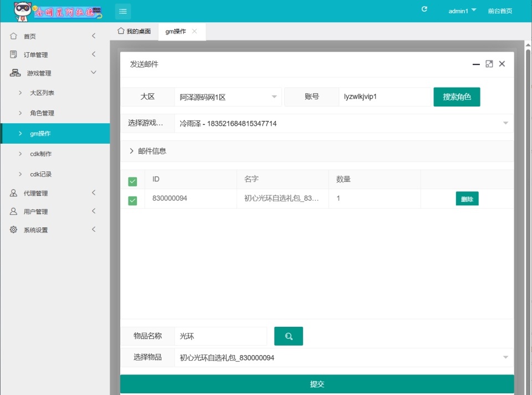Click the 代理管理 person icon
Image resolution: width=532 pixels, height=395 pixels.
[x=13, y=193]
